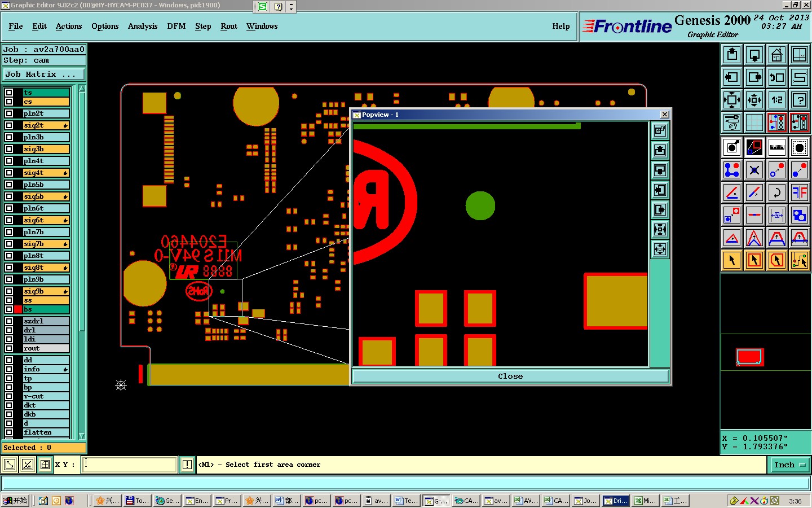Image resolution: width=812 pixels, height=508 pixels.
Task: Select the pln9b layer name
Action: pos(46,279)
